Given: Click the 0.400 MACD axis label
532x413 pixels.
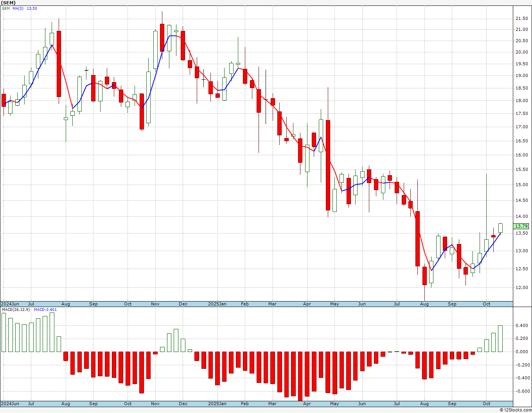Looking at the screenshot, I should [522, 326].
